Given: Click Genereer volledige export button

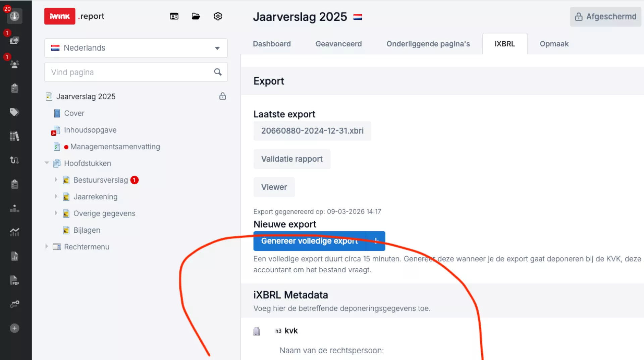Looking at the screenshot, I should click(309, 241).
